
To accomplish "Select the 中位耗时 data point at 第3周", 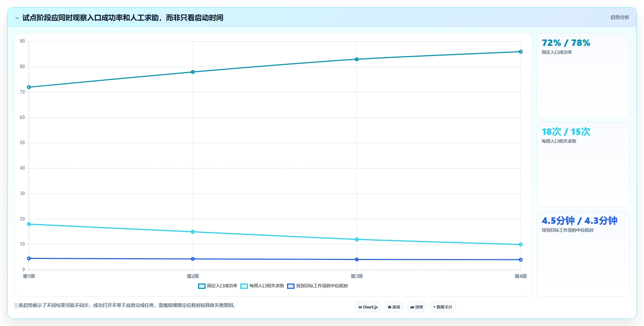I will (x=357, y=260).
